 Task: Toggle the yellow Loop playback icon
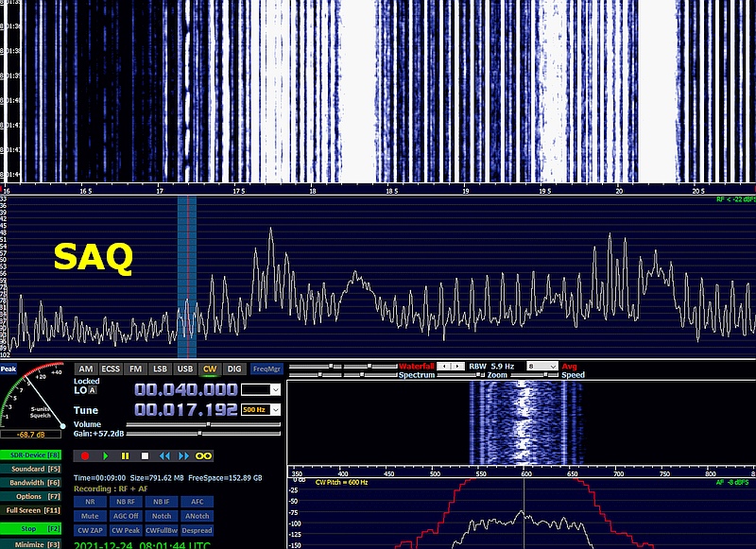coord(204,455)
